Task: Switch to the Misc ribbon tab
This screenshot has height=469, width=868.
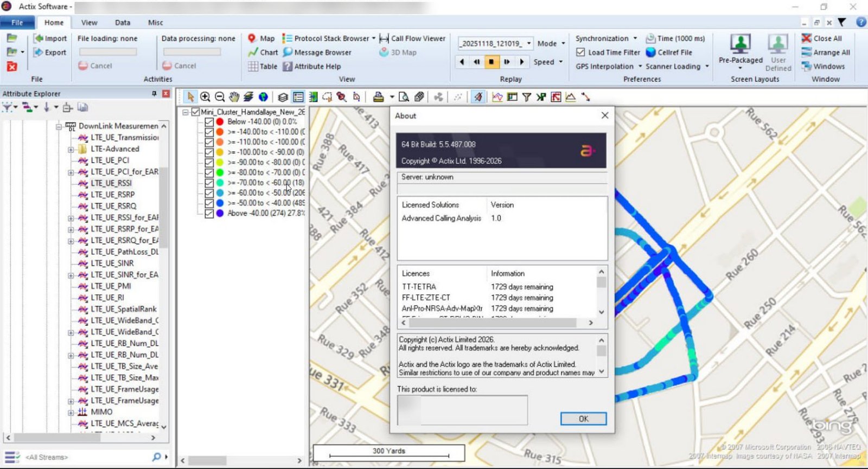Action: 156,22
